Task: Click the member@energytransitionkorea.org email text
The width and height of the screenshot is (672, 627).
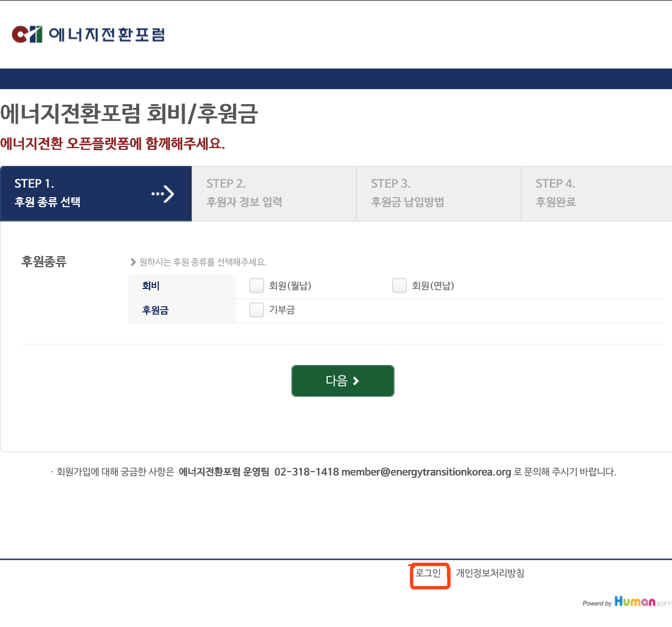Action: [x=426, y=472]
